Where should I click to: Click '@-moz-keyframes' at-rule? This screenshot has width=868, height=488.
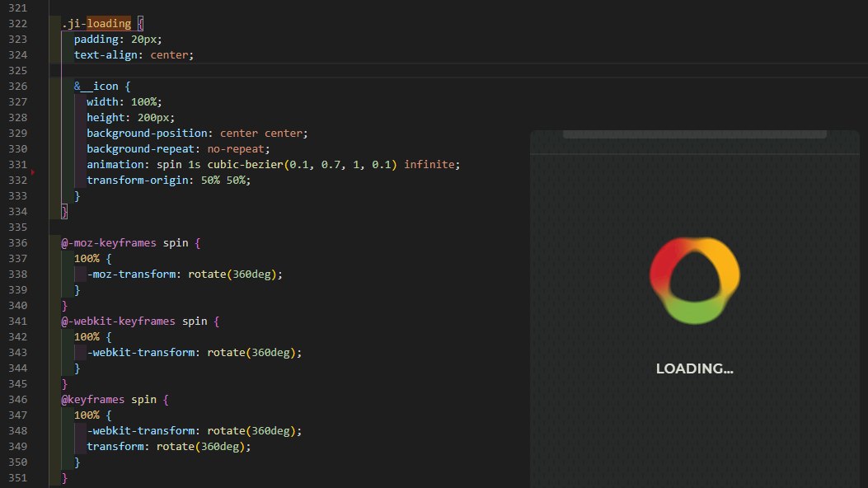(x=109, y=243)
